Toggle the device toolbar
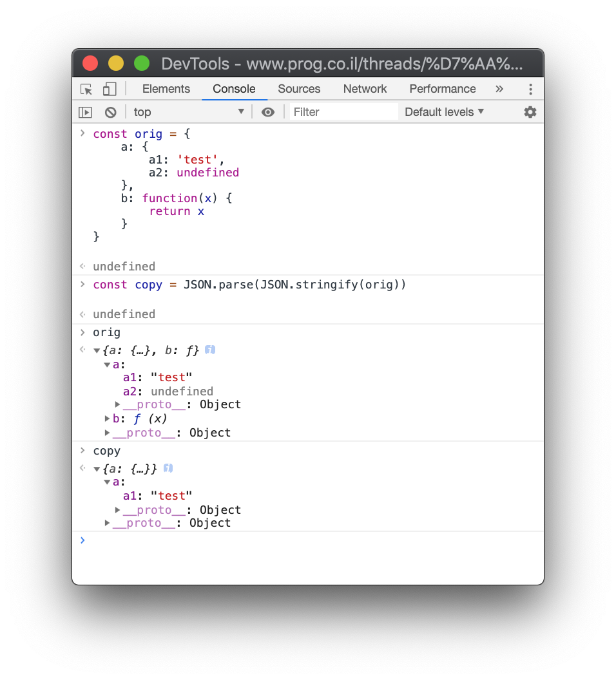This screenshot has height=680, width=616. (110, 89)
